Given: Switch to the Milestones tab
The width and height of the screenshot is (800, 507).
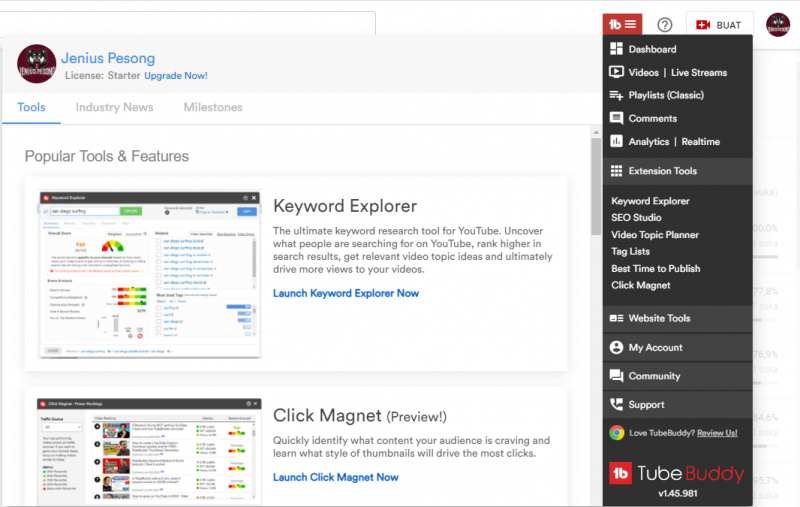Looking at the screenshot, I should pos(212,107).
